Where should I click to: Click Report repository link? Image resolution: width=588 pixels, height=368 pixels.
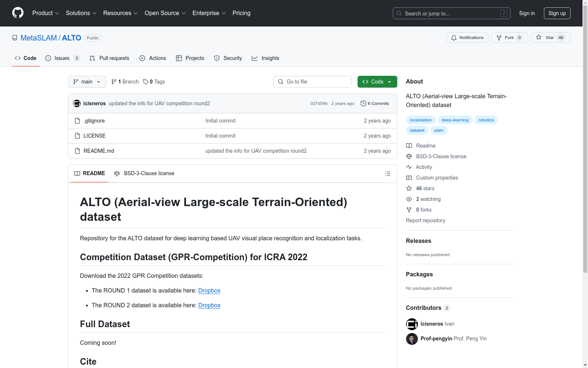(426, 220)
